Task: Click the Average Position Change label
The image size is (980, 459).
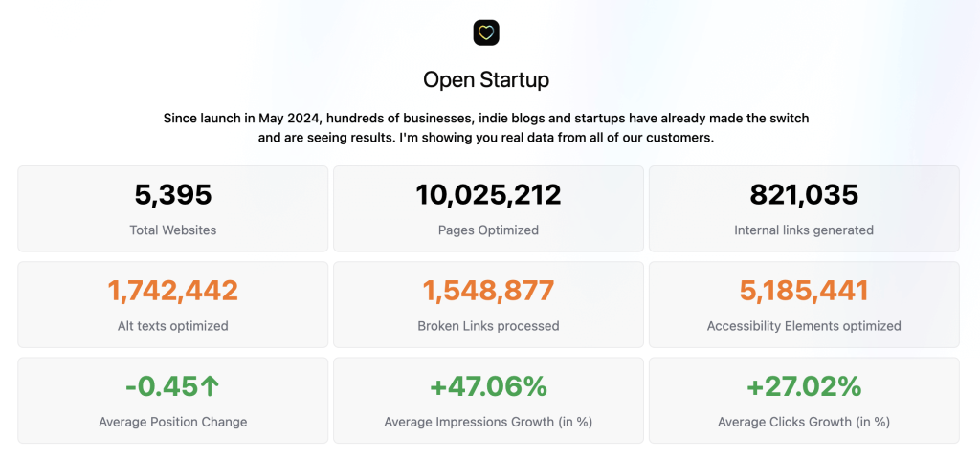Action: coord(173,422)
